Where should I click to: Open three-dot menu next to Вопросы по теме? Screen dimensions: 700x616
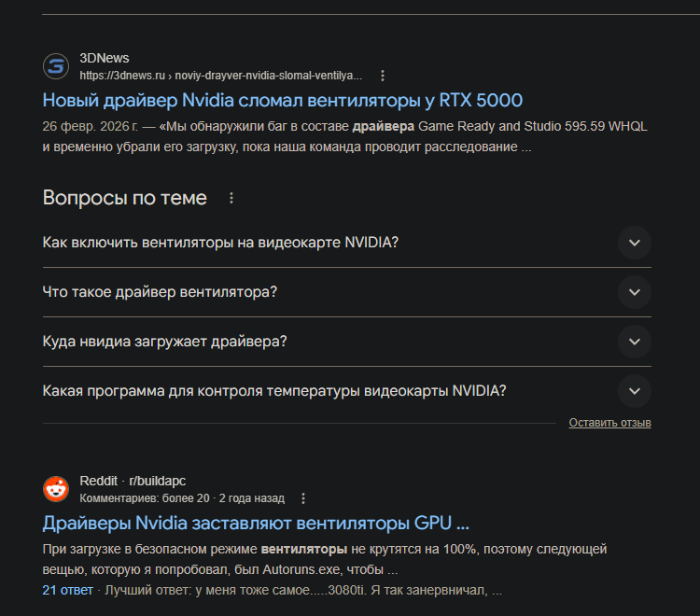click(x=231, y=198)
